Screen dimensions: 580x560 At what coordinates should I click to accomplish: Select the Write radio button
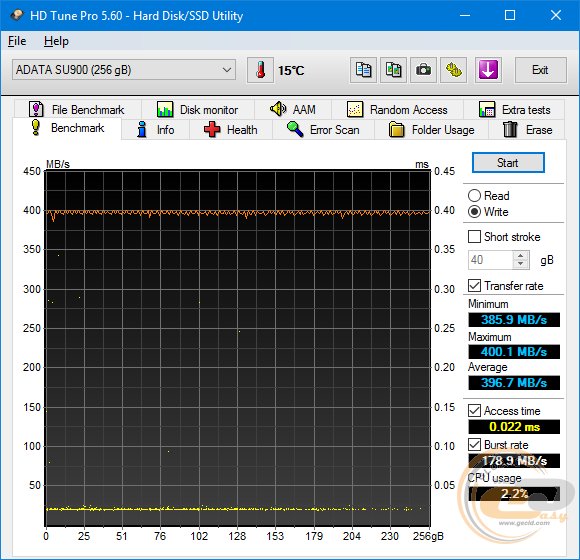(474, 212)
